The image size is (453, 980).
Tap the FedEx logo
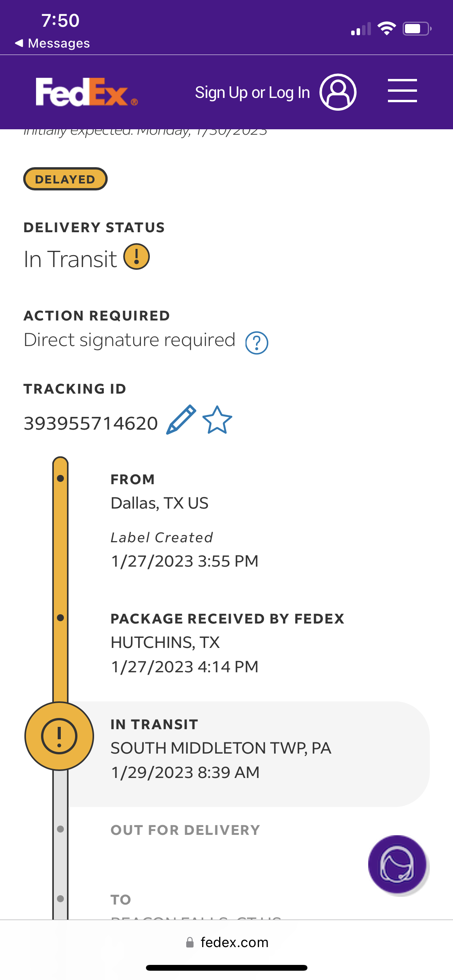87,92
